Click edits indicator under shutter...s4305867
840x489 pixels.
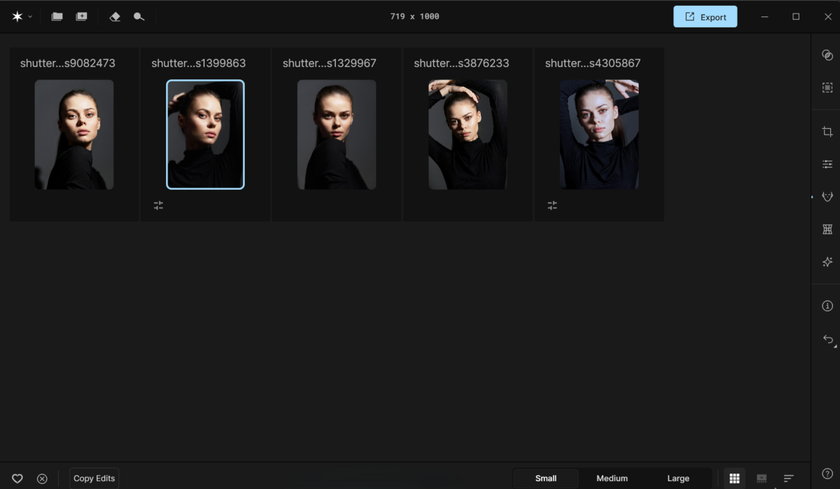[552, 205]
